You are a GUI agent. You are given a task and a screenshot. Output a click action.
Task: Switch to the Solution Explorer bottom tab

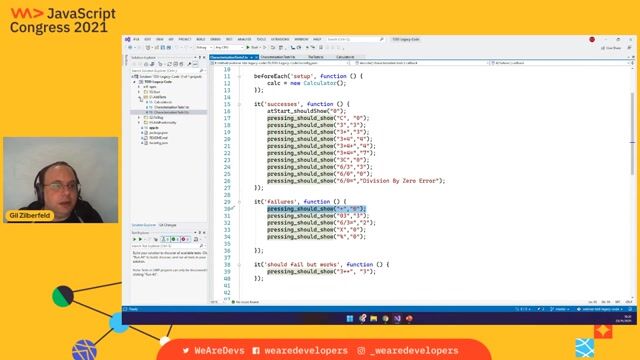point(144,225)
